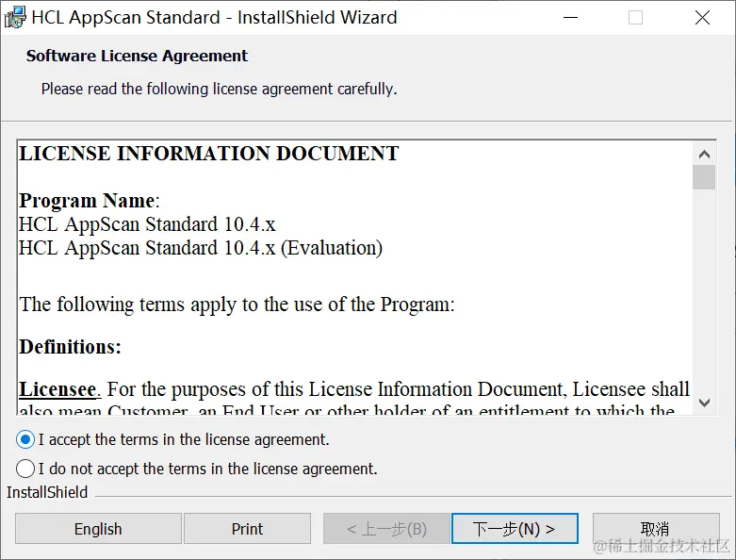
Task: Click the license scrollbar up arrow
Action: click(704, 154)
